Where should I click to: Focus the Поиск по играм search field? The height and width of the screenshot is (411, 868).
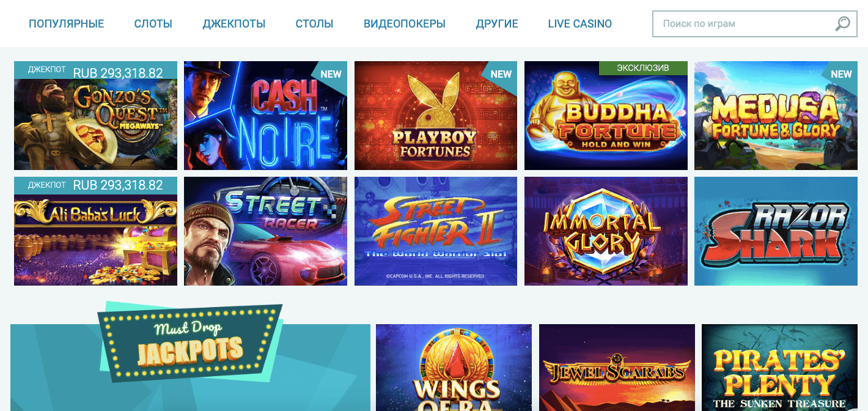coord(743,24)
